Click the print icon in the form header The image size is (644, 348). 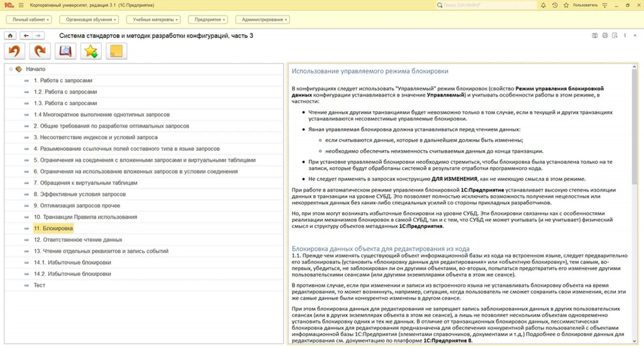pos(604,36)
